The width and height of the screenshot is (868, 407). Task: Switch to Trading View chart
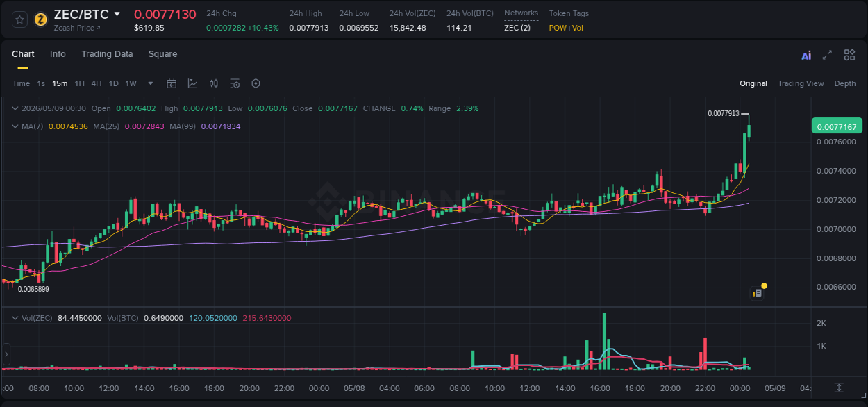tap(801, 83)
